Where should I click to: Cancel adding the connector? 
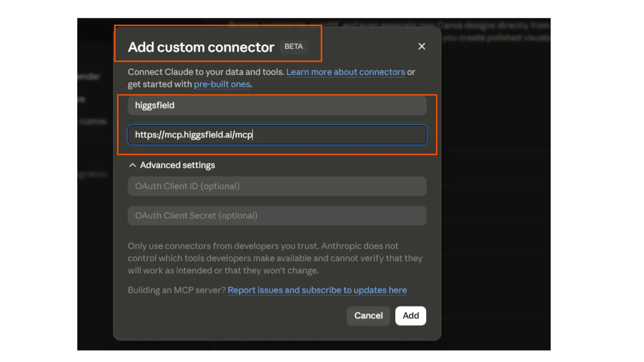[369, 316]
